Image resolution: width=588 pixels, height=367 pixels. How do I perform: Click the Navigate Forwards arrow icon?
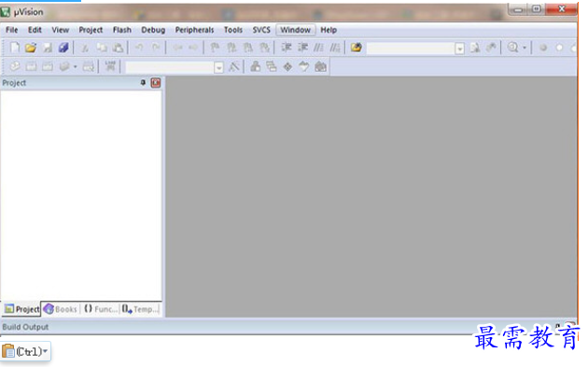coord(193,48)
